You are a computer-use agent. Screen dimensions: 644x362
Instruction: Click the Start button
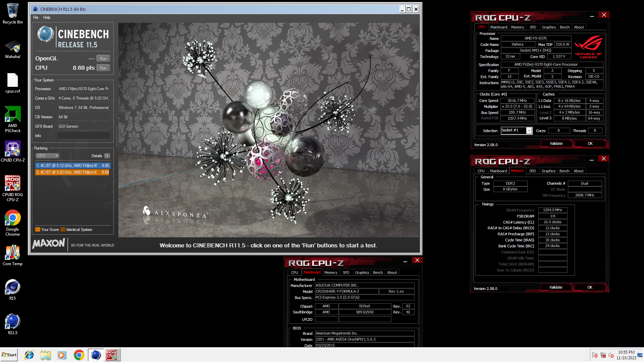pos(9,355)
